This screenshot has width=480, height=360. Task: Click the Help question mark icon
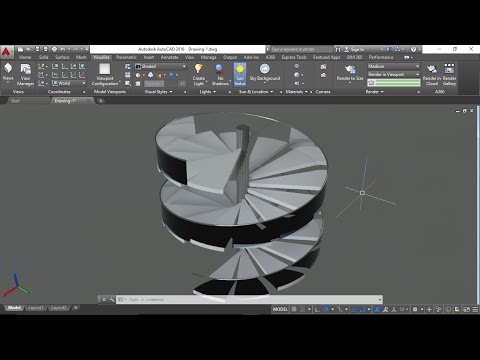point(414,49)
